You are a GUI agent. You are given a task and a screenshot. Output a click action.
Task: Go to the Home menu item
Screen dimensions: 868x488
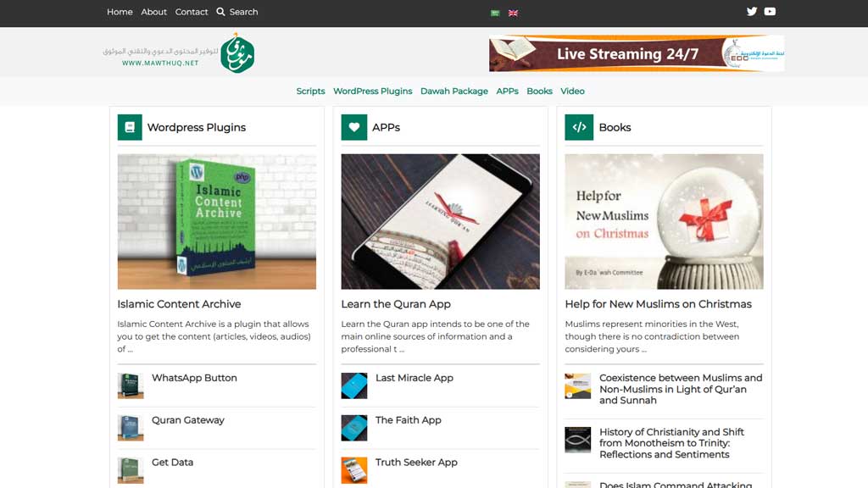[x=120, y=12]
